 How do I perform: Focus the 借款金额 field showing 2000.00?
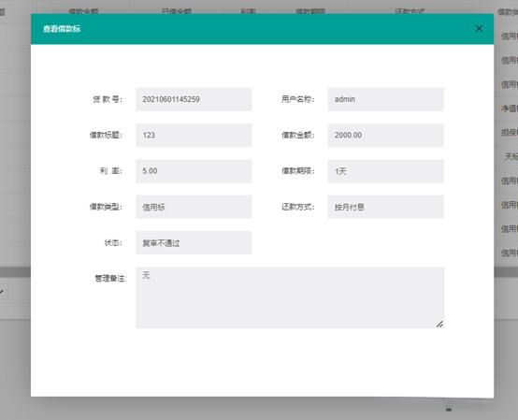[x=385, y=135]
